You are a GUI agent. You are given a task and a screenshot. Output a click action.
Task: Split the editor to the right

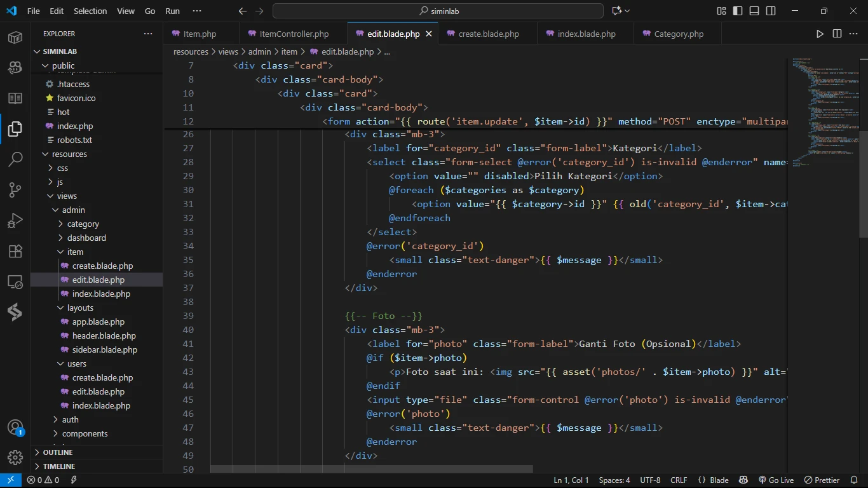tap(837, 34)
